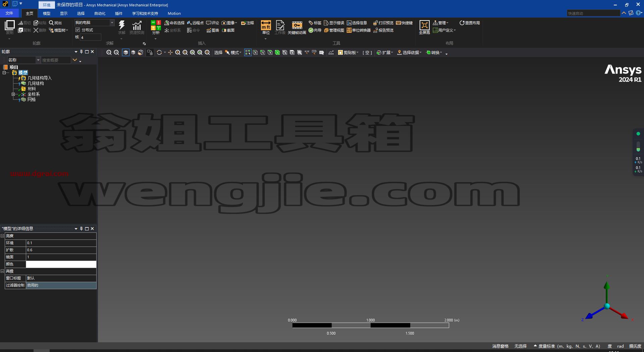Click the 评论 comment tool
The width and height of the screenshot is (644, 352).
(x=213, y=23)
